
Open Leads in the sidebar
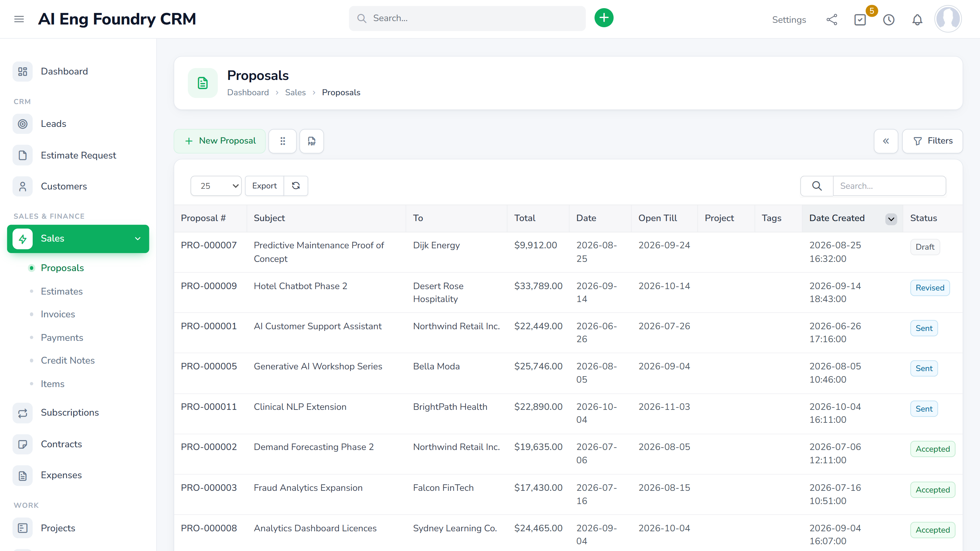78,123
